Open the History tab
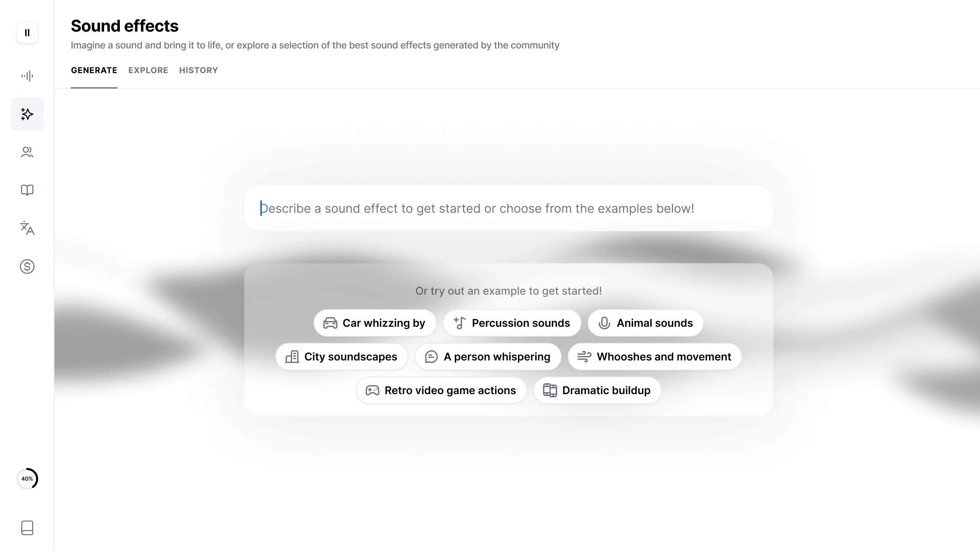Screen dimensions: 980x551 (198, 70)
